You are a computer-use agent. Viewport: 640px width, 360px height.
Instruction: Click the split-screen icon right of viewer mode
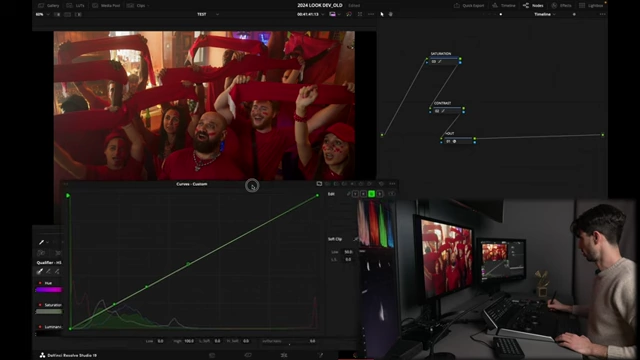tap(349, 14)
